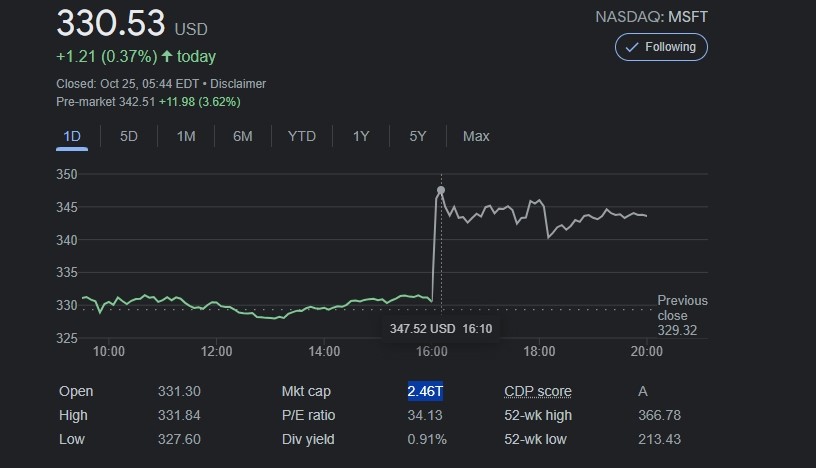Switch to the 1M chart range
816x468 pixels.
point(186,136)
